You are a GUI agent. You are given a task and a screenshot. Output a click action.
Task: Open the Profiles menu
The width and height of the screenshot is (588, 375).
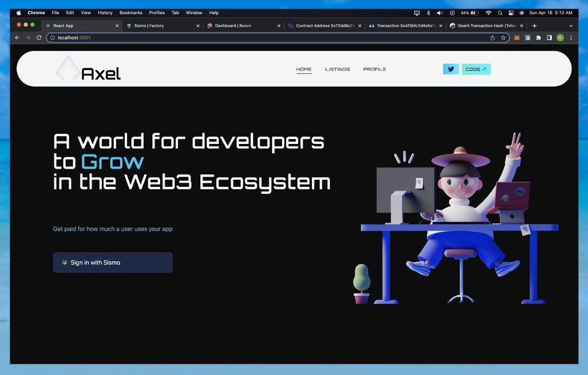[x=157, y=13]
